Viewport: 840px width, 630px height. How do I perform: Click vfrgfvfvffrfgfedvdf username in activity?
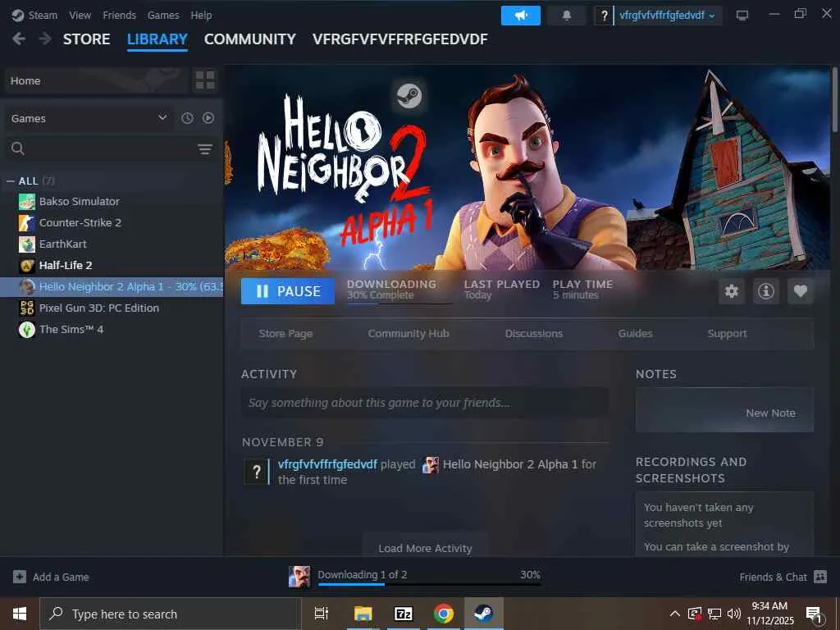point(327,464)
